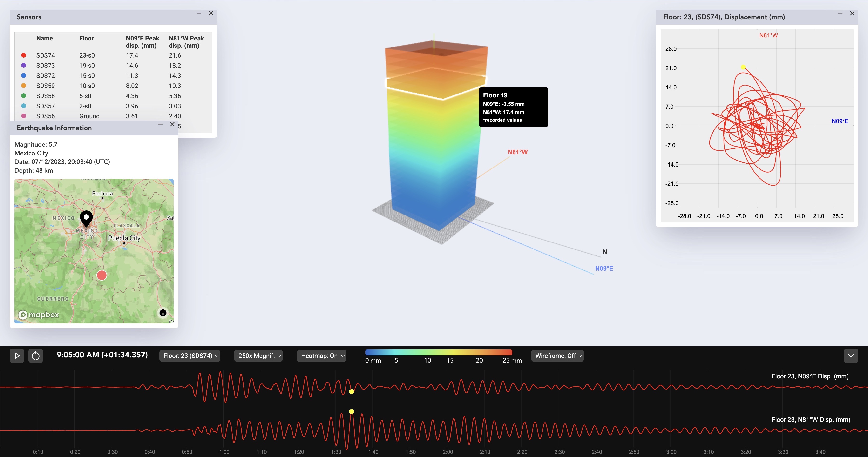Click the pink dot beside sensor SDS56

(24, 116)
